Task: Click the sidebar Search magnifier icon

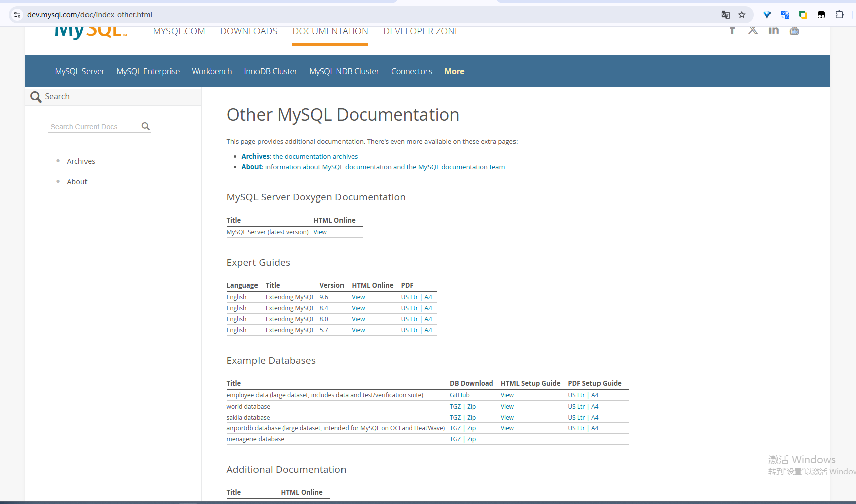Action: click(x=36, y=97)
